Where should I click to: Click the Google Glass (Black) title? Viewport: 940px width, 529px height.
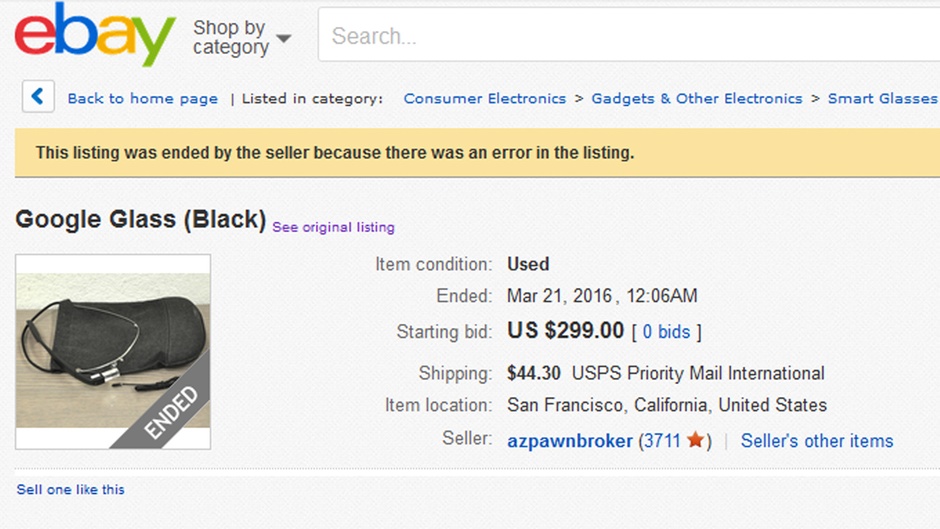click(140, 220)
